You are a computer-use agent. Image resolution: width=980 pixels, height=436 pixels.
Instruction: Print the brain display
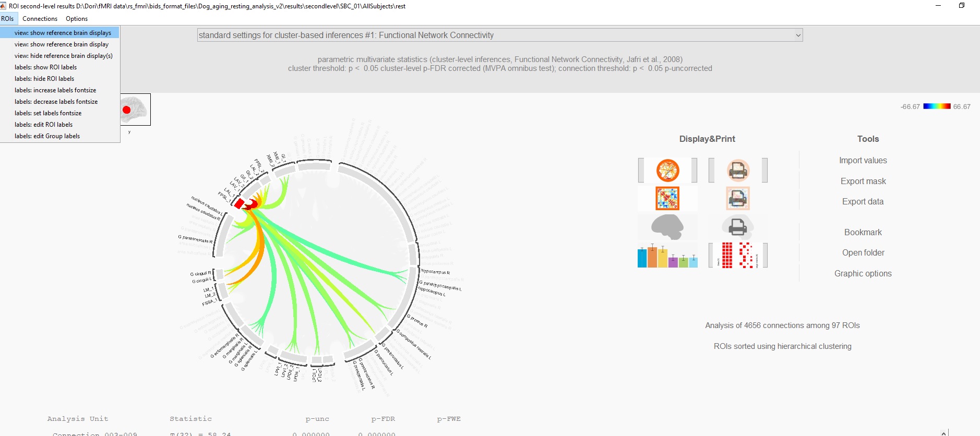(737, 227)
